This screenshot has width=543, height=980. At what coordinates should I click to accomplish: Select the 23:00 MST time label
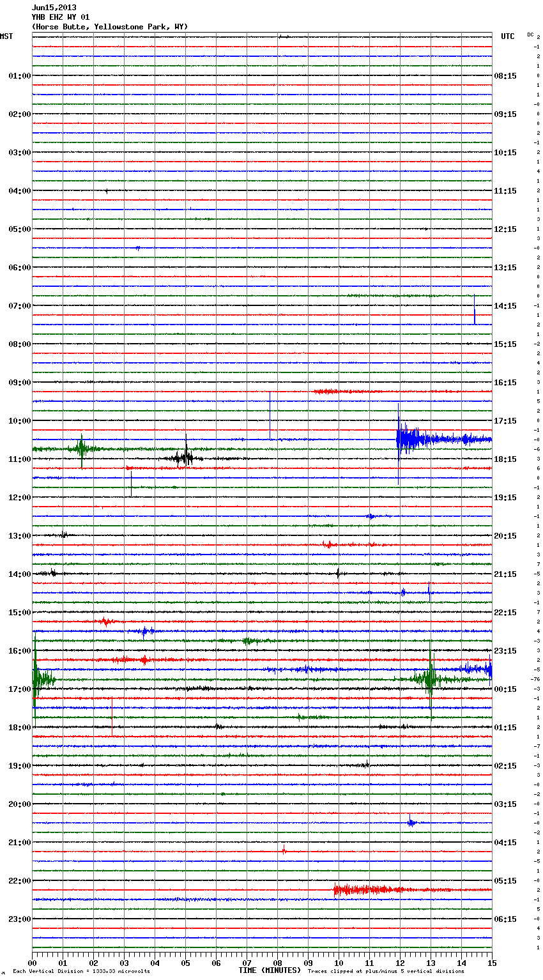[x=19, y=919]
